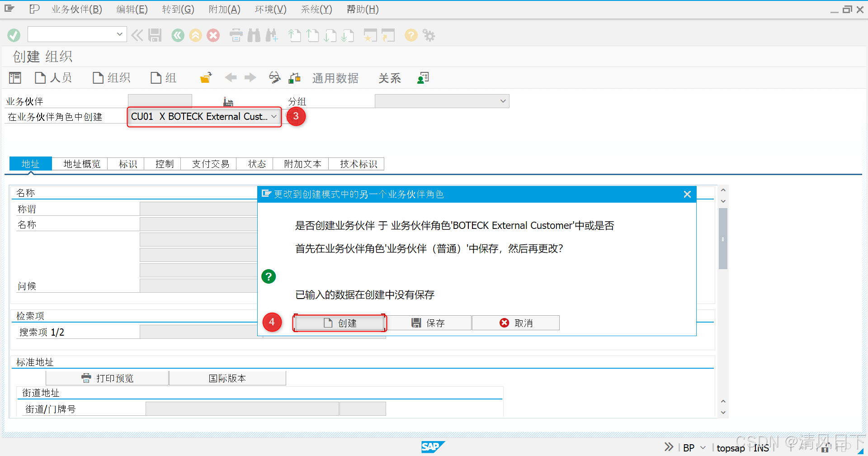
Task: Click the customizing gear icon in the toolbar
Action: [429, 35]
